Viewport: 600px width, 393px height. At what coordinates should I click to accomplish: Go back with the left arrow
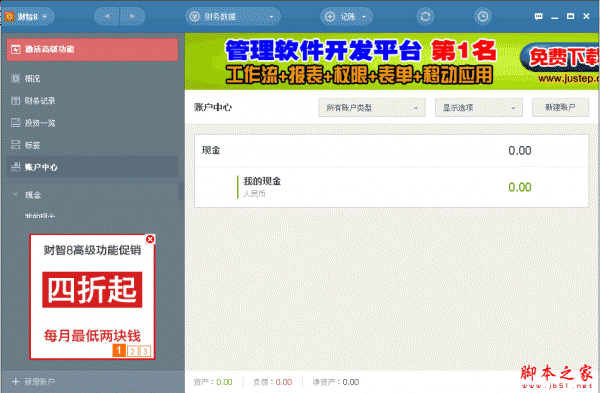(x=107, y=16)
